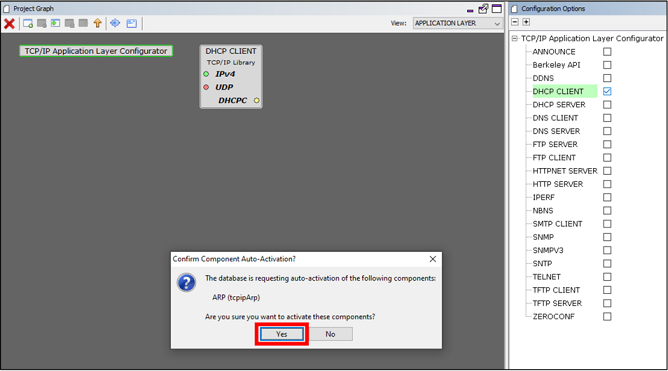Viewport: 668px width, 371px height.
Task: Select the TELNET label in the tree
Action: [547, 277]
